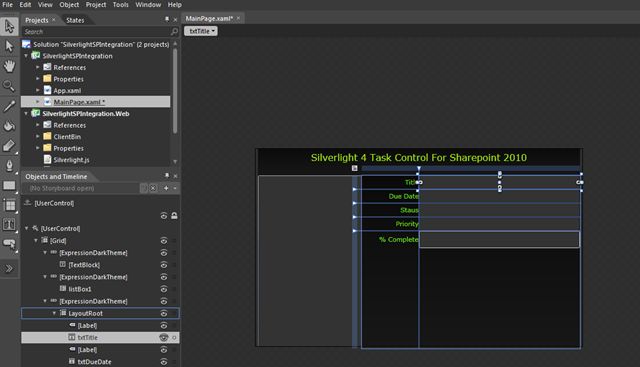640x367 pixels.
Task: Hide the first [ExpressionDarkTheme] element
Action: pyautogui.click(x=164, y=253)
